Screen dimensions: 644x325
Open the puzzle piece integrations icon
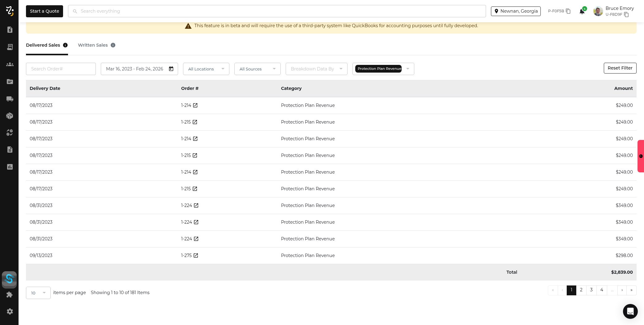coord(10,295)
